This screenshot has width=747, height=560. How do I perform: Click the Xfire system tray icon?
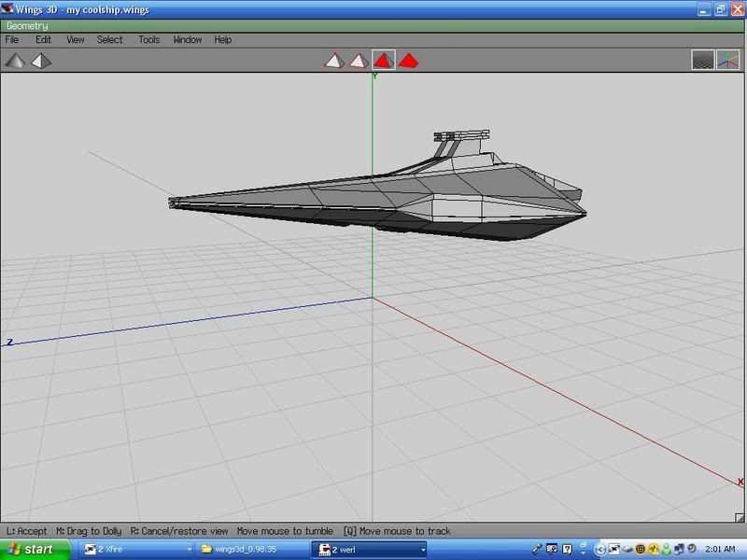click(614, 549)
